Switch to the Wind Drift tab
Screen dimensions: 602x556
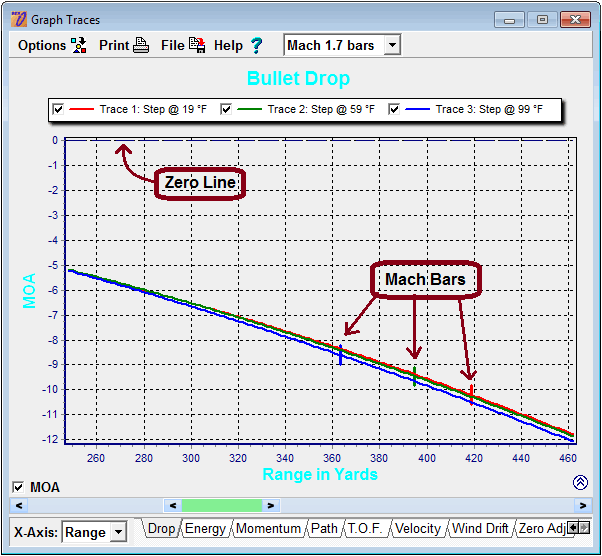click(480, 529)
